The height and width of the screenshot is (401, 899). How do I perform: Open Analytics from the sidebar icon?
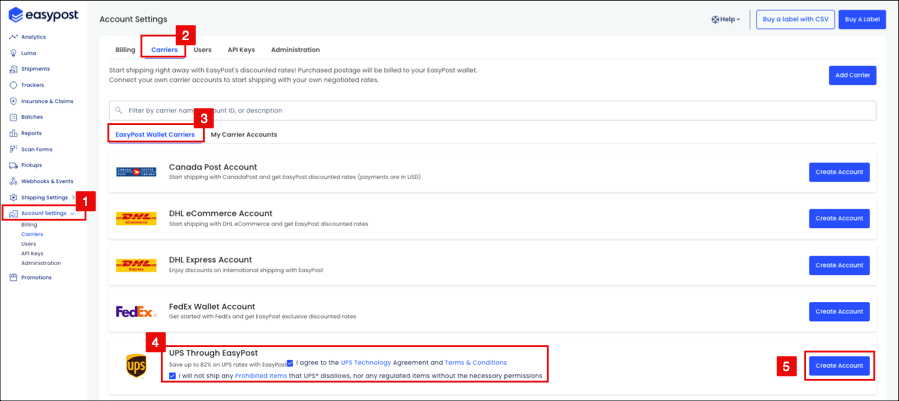click(13, 37)
